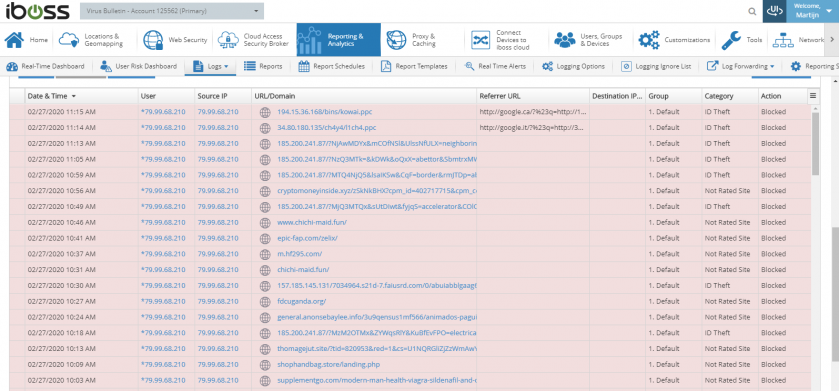
Task: Open Tools wrench icon
Action: (731, 40)
